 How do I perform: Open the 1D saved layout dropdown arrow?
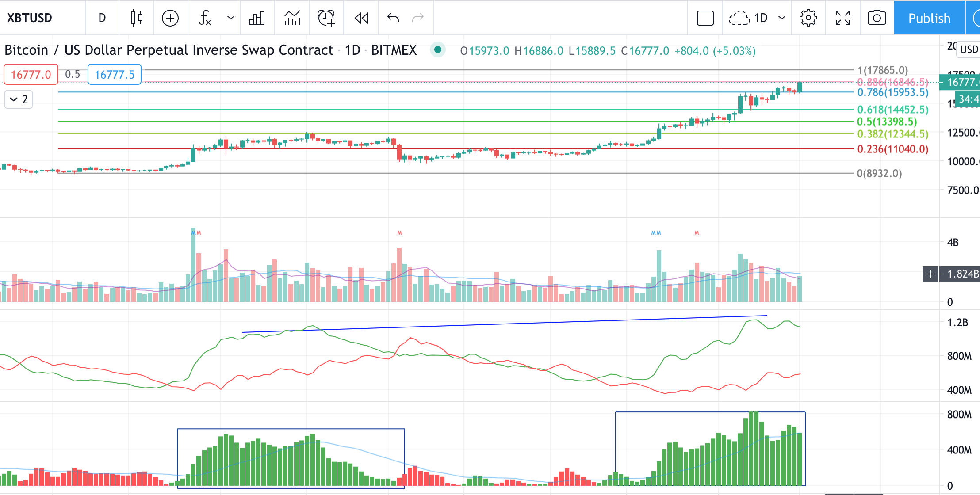[x=782, y=18]
